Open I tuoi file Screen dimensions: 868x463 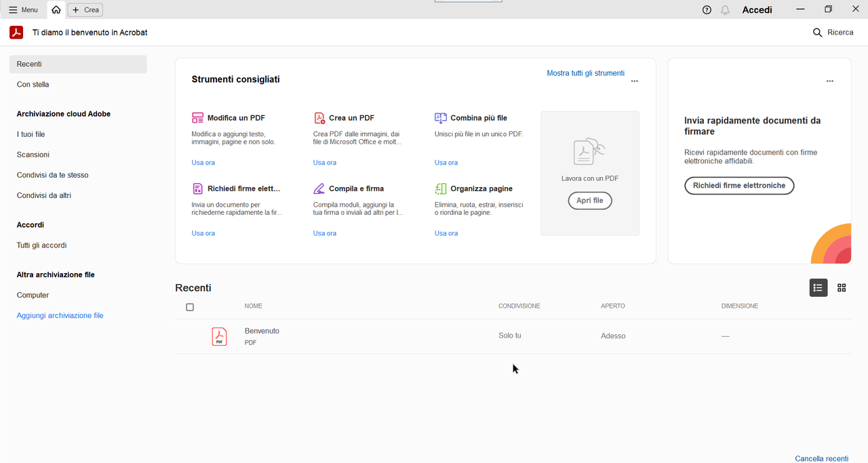coord(31,134)
